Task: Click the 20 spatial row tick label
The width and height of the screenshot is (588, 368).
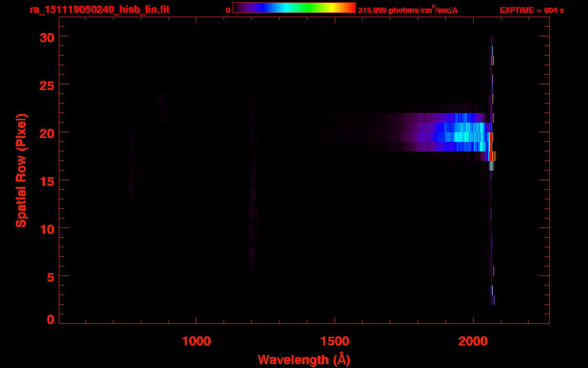Action: click(47, 132)
